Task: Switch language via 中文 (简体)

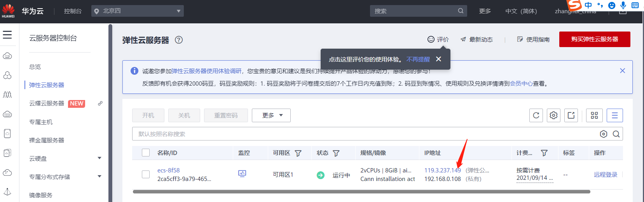Action: point(521,11)
